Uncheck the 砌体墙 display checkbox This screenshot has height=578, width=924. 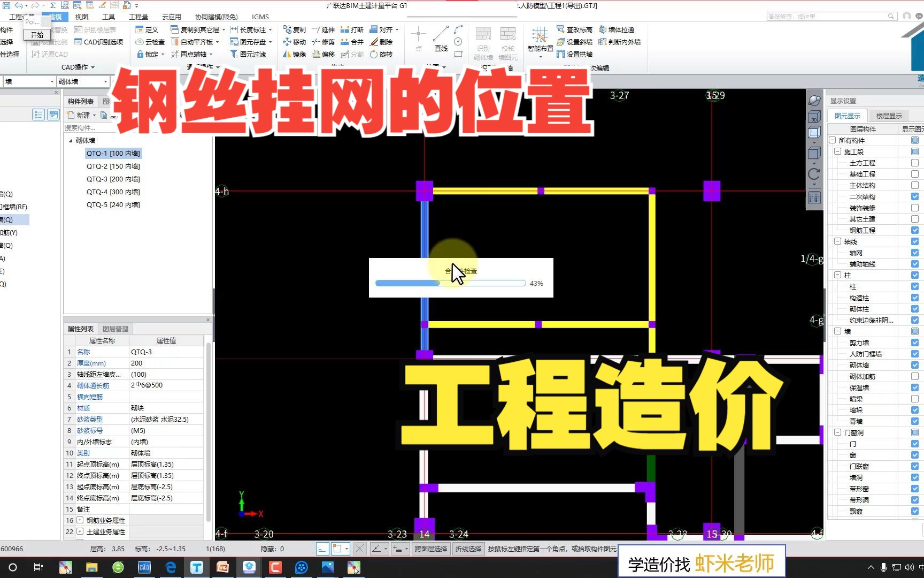(915, 365)
